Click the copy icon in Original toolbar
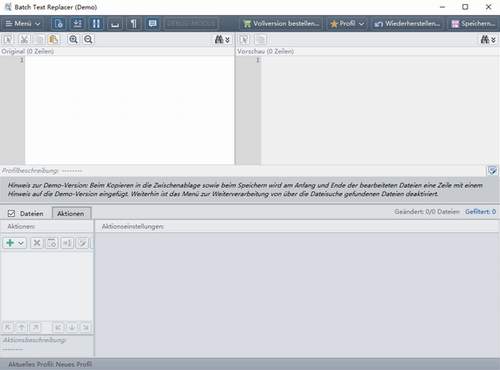The width and height of the screenshot is (500, 370). pyautogui.click(x=39, y=40)
